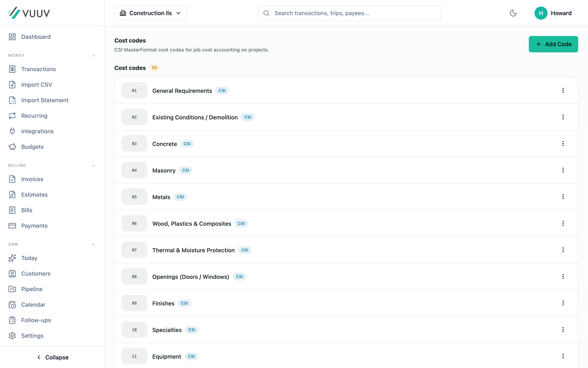Open the Calendar

coord(27,305)
